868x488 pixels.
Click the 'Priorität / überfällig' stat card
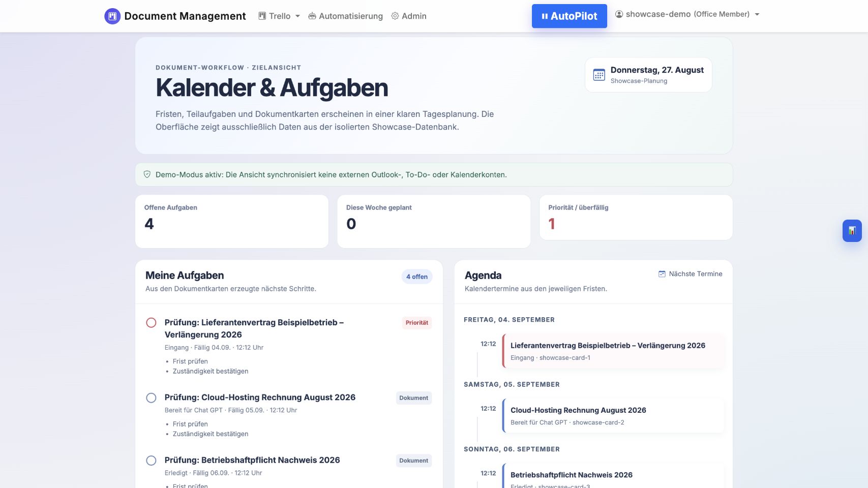click(x=636, y=218)
